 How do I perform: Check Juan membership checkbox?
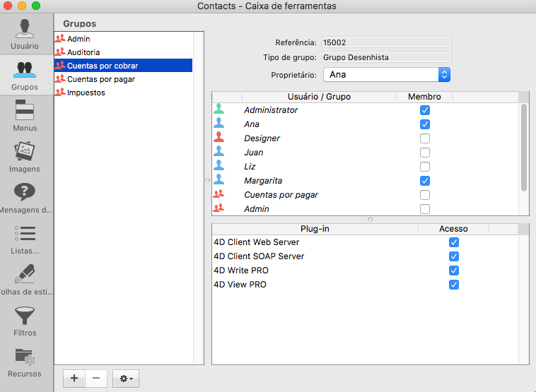[425, 153]
